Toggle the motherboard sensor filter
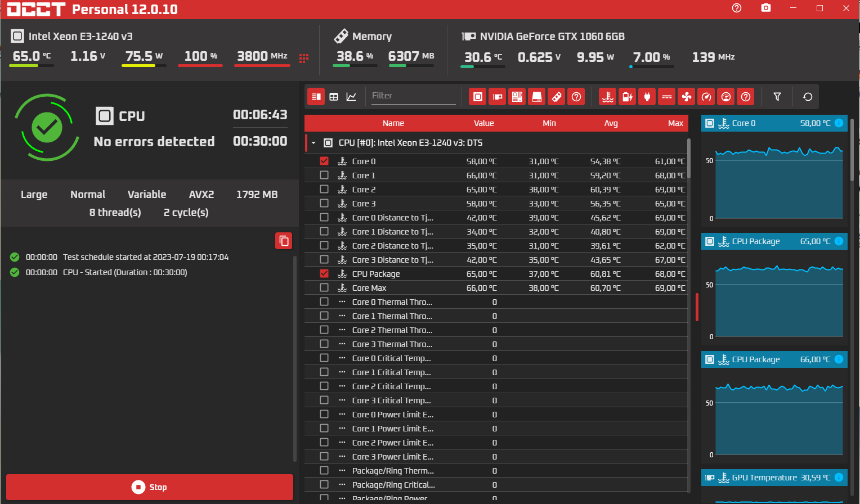860x504 pixels. click(517, 97)
